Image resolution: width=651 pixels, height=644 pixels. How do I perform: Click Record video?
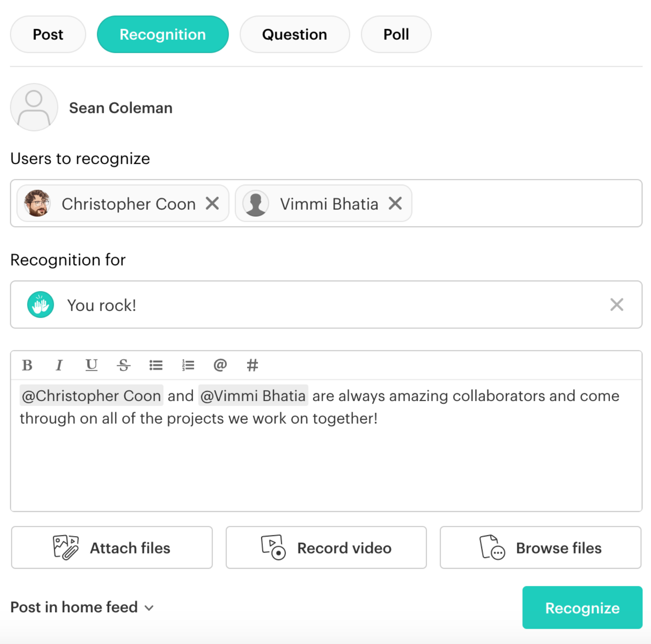(x=326, y=548)
